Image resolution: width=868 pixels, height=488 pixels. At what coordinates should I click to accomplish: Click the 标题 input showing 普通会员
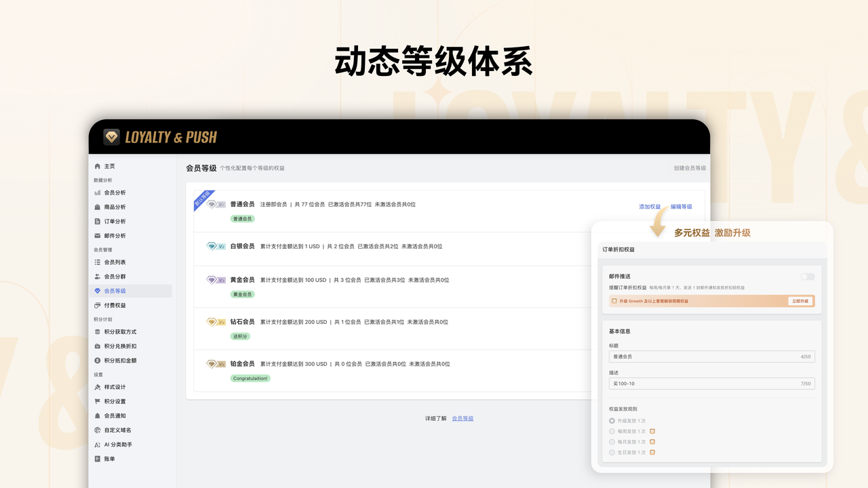(711, 356)
